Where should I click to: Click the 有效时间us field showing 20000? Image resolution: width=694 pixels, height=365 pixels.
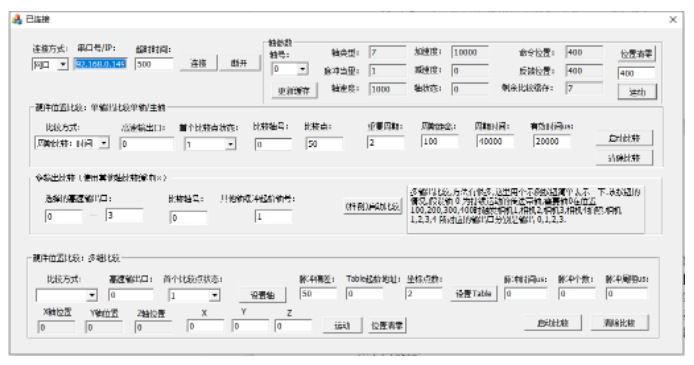point(551,141)
